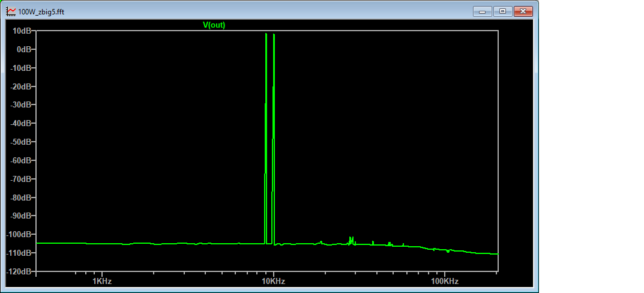644x293 pixels.
Task: Click the -40dB axis label
Action: tap(21, 123)
